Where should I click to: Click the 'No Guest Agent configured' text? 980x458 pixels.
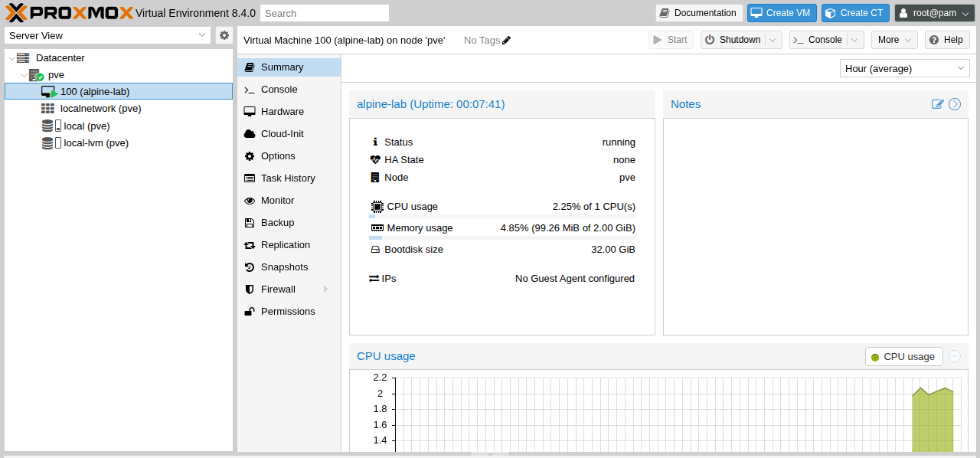575,279
